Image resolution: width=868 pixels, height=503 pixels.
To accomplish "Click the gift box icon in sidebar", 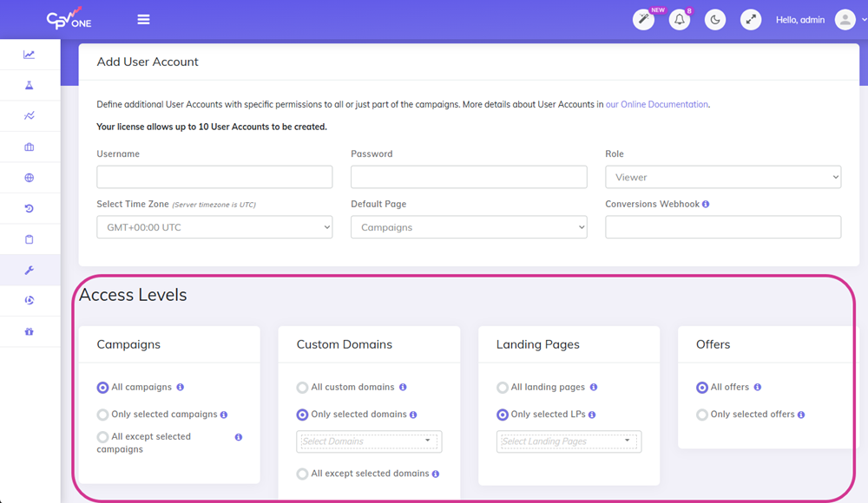I will click(30, 331).
